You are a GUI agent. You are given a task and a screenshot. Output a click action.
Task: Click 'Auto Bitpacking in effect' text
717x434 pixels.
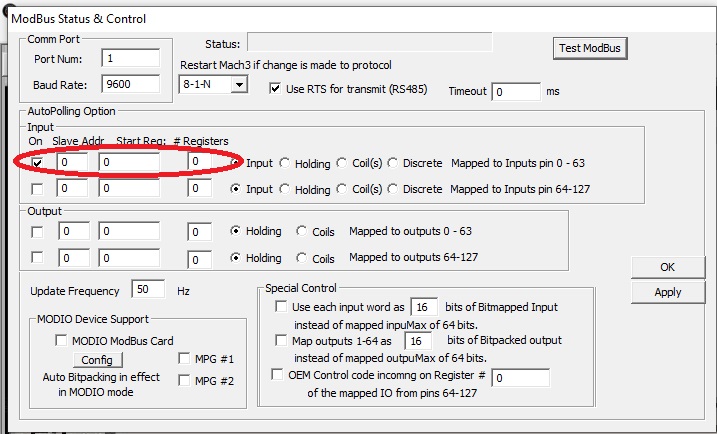coord(101,377)
